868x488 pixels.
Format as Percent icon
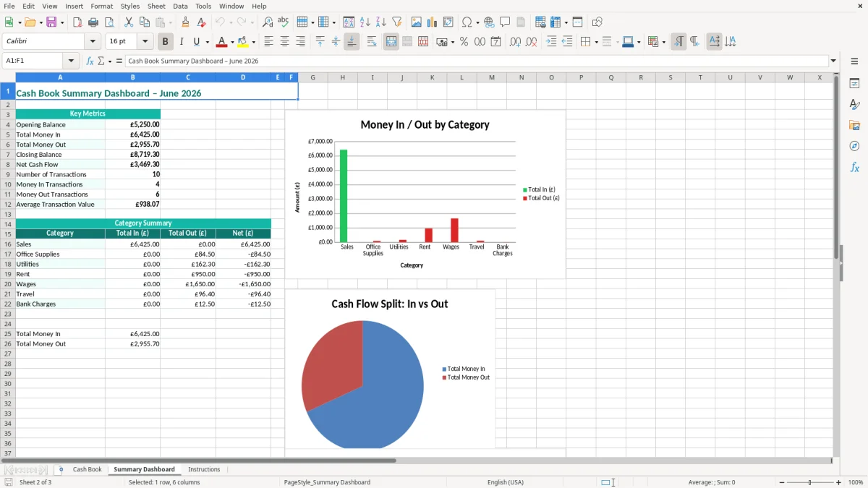[464, 42]
